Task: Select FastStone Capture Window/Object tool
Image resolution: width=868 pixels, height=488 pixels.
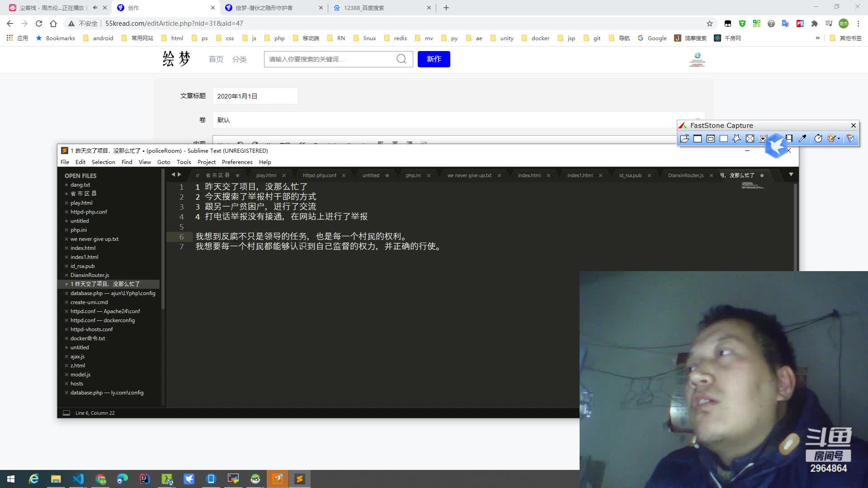Action: click(x=711, y=139)
